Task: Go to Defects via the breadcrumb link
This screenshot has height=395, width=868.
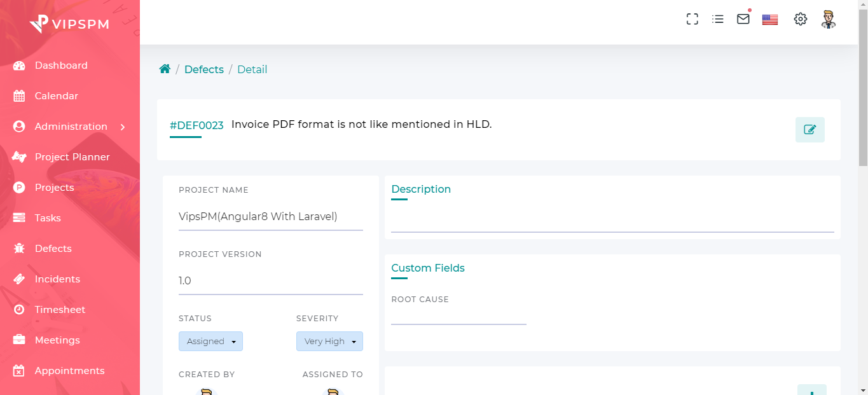Action: click(x=203, y=69)
